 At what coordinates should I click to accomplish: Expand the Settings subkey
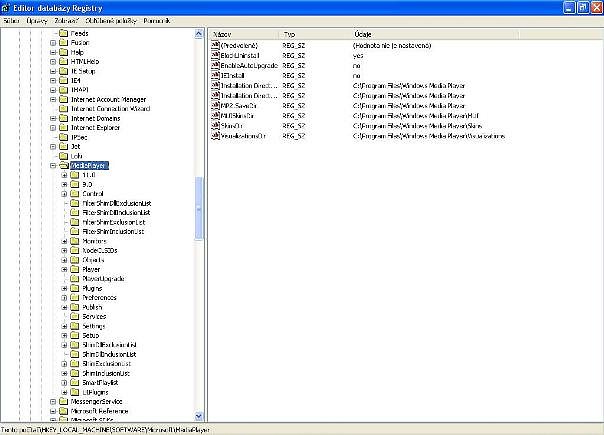point(64,326)
